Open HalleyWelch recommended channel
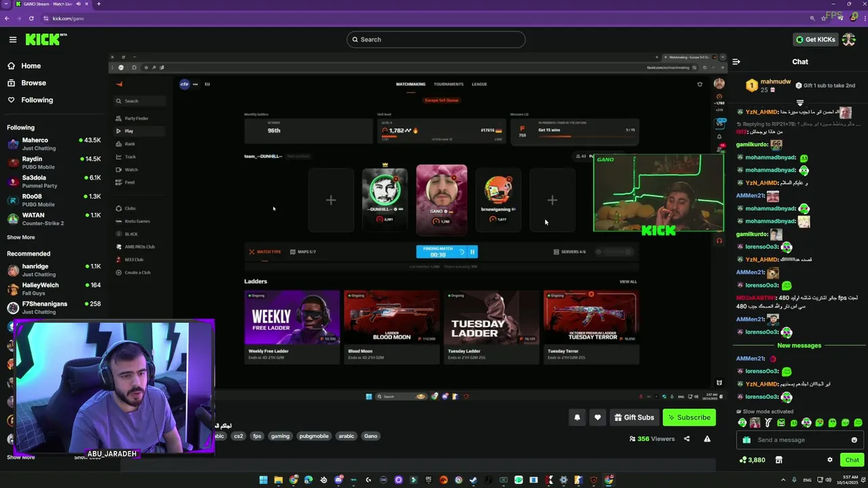This screenshot has width=868, height=488. pos(54,289)
